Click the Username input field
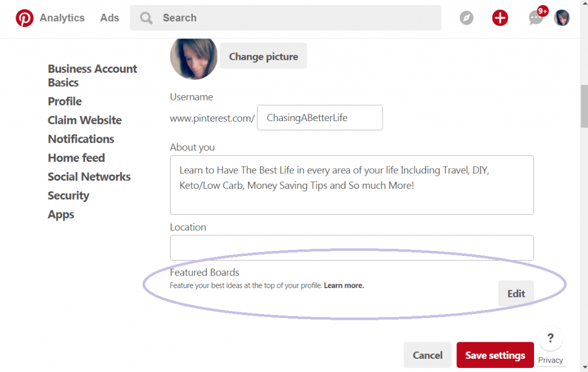Viewport: 588px width, 372px height. click(x=319, y=118)
